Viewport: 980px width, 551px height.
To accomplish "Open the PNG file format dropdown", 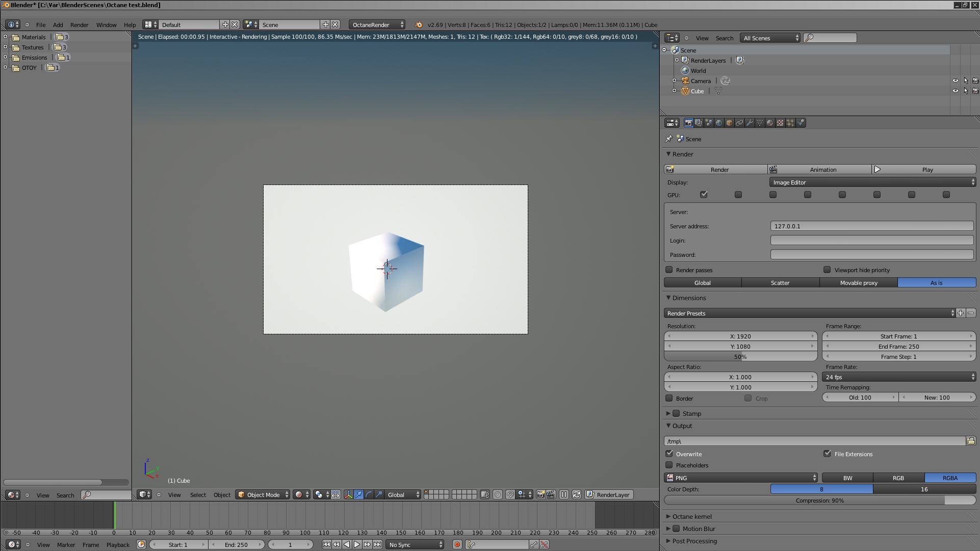I will [x=741, y=478].
